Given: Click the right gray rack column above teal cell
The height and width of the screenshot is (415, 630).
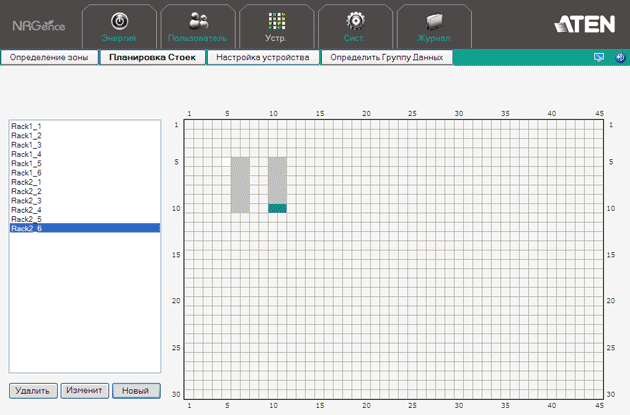Looking at the screenshot, I should pos(277,180).
